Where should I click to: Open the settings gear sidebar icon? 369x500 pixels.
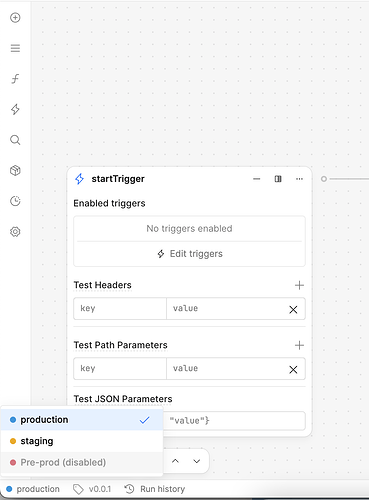(15, 232)
